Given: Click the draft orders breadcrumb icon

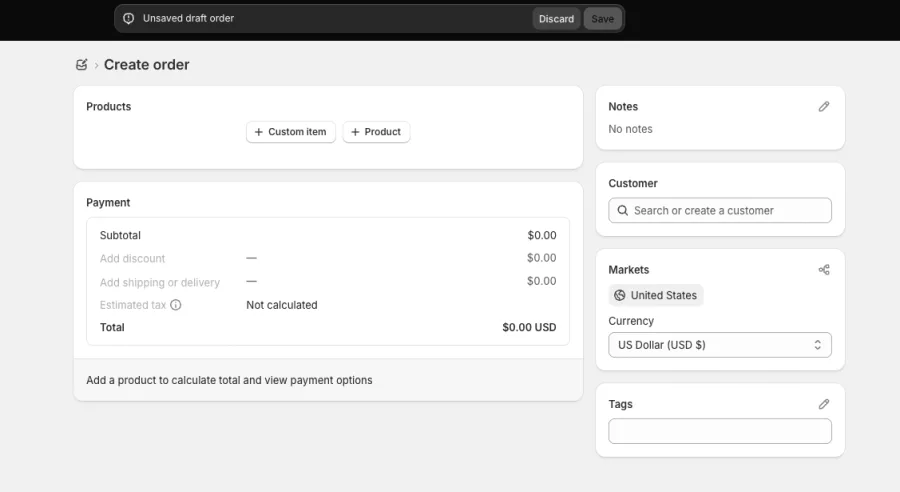Looking at the screenshot, I should [x=82, y=65].
